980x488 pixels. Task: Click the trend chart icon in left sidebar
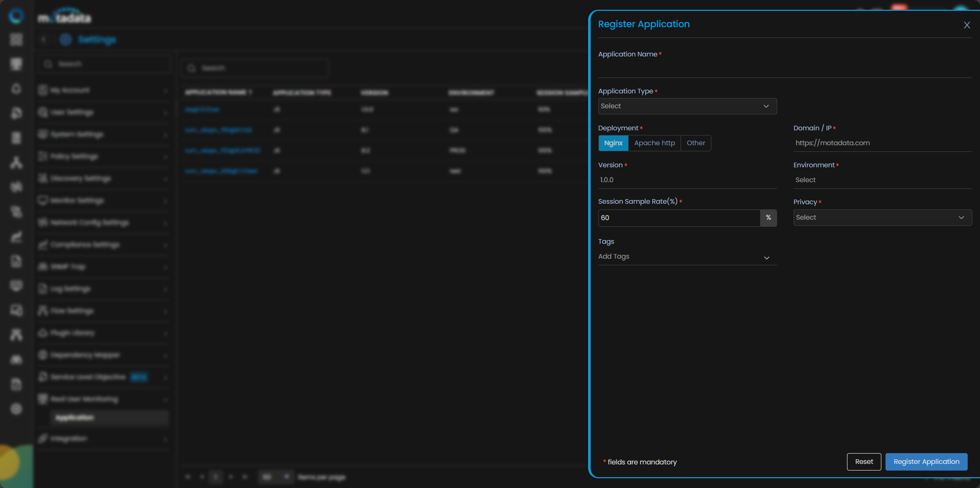tap(16, 237)
